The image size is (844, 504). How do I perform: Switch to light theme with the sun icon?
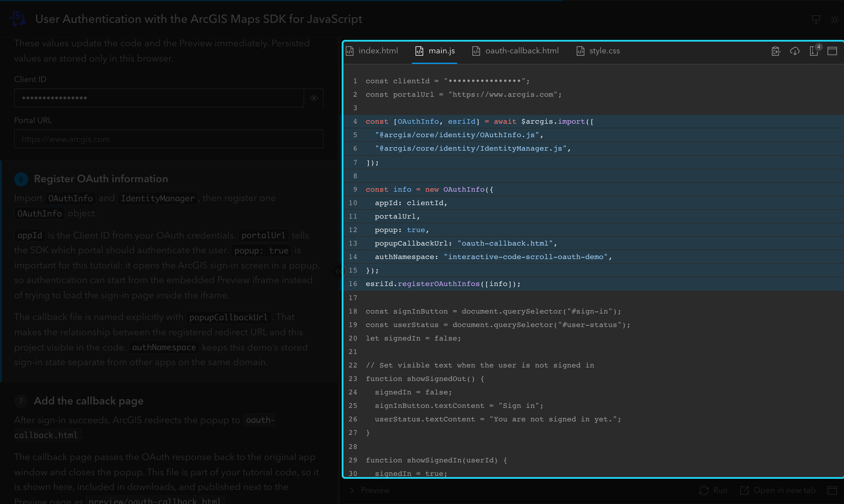click(x=835, y=19)
